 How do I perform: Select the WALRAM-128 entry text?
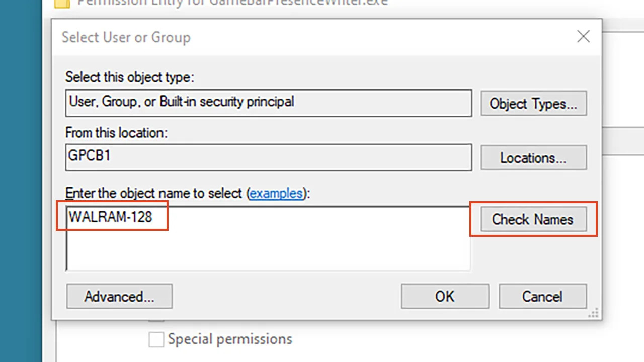coord(110,217)
